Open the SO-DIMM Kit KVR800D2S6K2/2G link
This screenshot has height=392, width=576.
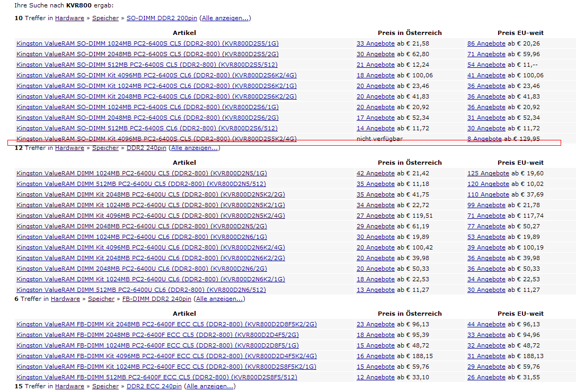pyautogui.click(x=156, y=96)
